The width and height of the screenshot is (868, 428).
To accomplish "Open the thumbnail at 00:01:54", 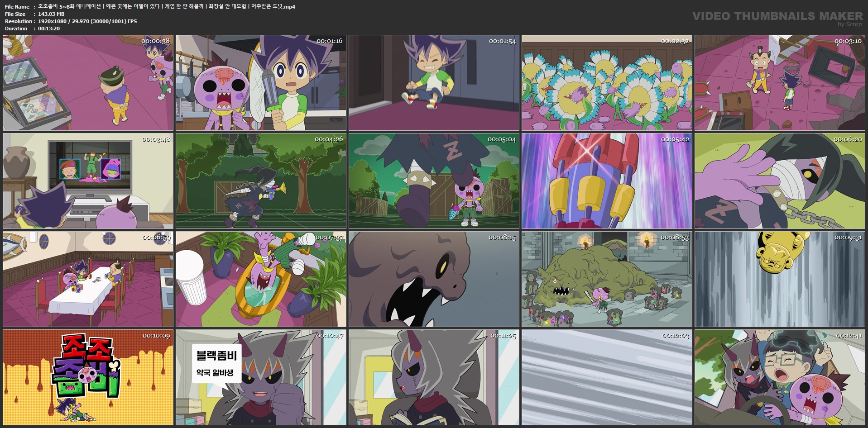I will (x=434, y=83).
